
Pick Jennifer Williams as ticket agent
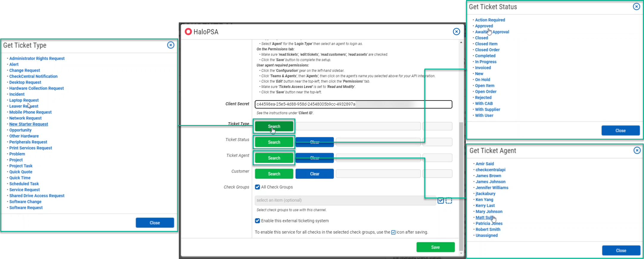tap(492, 188)
